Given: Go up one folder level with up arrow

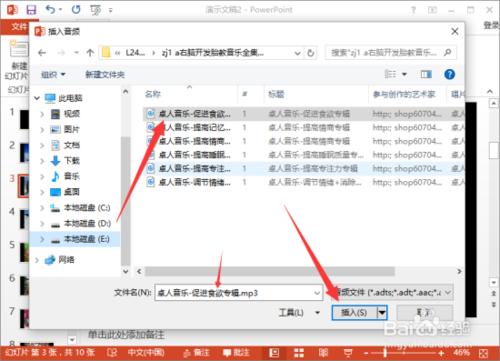Looking at the screenshot, I should (x=90, y=53).
